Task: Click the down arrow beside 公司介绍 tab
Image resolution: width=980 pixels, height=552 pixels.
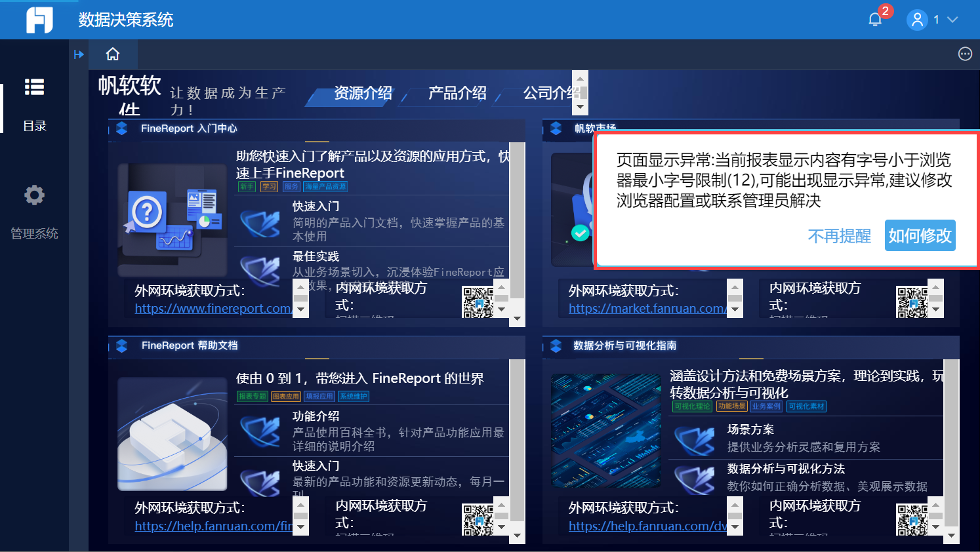Action: tap(580, 107)
